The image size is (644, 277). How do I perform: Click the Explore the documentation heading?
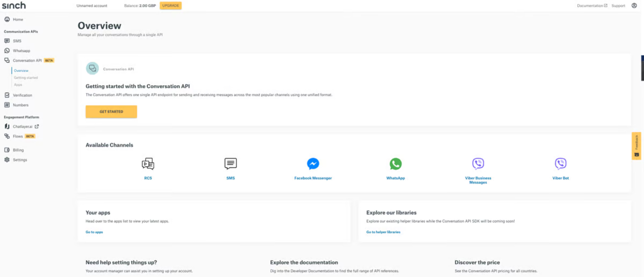(x=304, y=262)
